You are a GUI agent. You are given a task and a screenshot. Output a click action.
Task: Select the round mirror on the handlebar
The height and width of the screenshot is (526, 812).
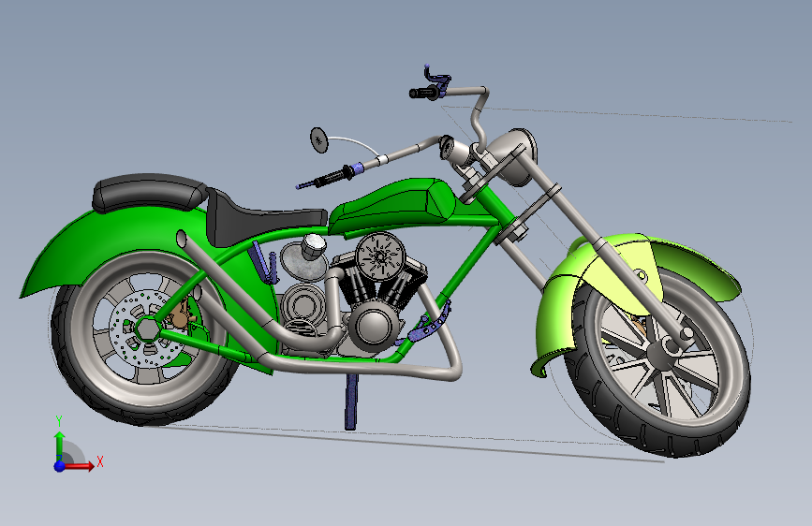(319, 140)
